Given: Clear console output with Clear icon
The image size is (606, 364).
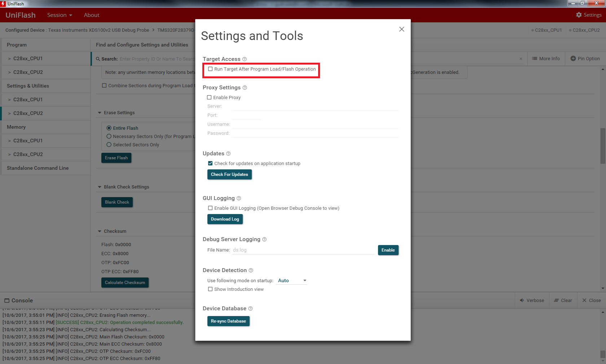Looking at the screenshot, I should point(557,300).
